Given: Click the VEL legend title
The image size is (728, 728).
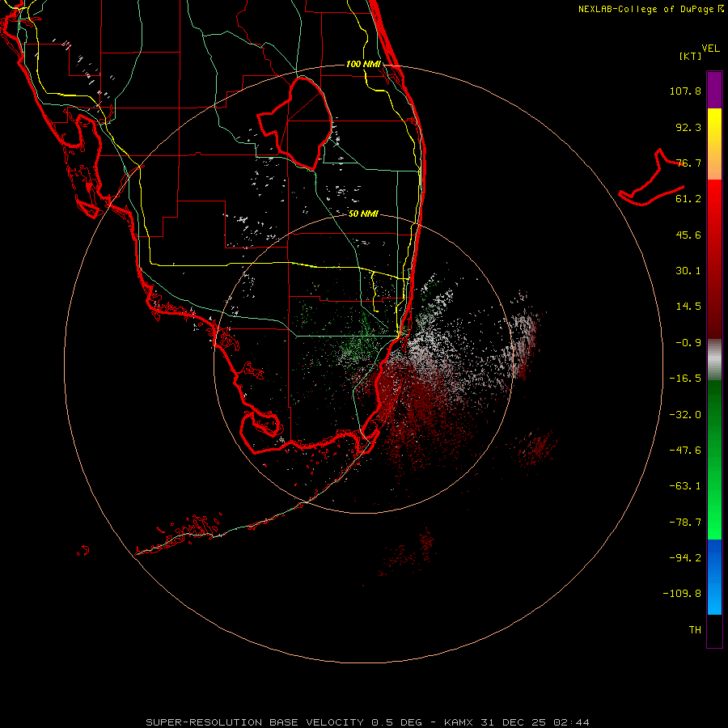Looking at the screenshot, I should (x=710, y=49).
